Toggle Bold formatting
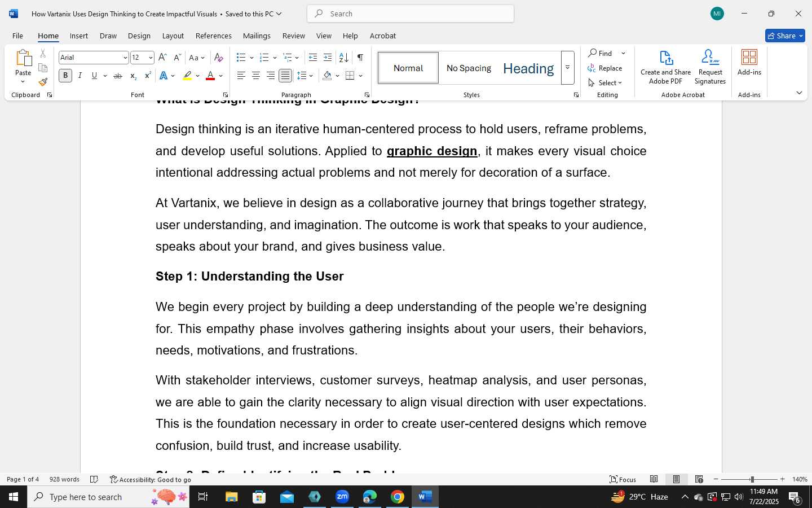Viewport: 812px width, 508px height. coord(65,76)
